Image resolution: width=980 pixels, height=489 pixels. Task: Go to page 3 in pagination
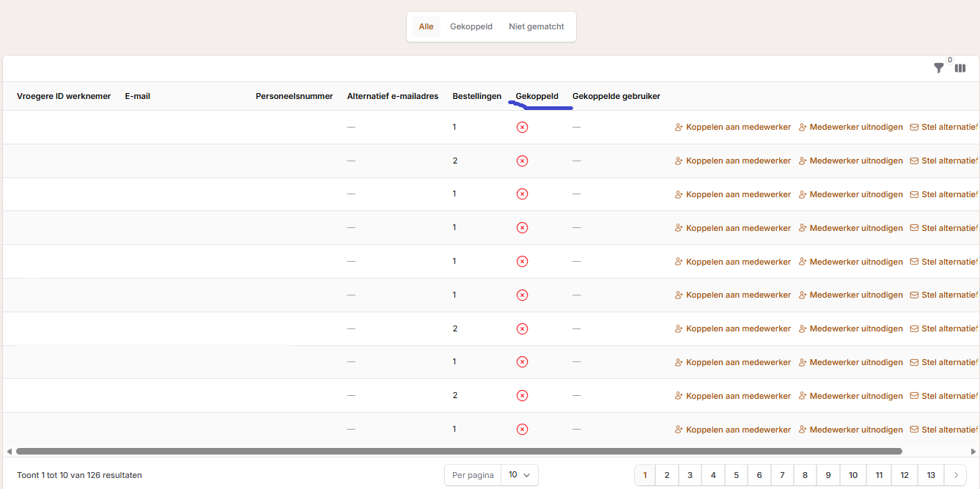click(690, 475)
